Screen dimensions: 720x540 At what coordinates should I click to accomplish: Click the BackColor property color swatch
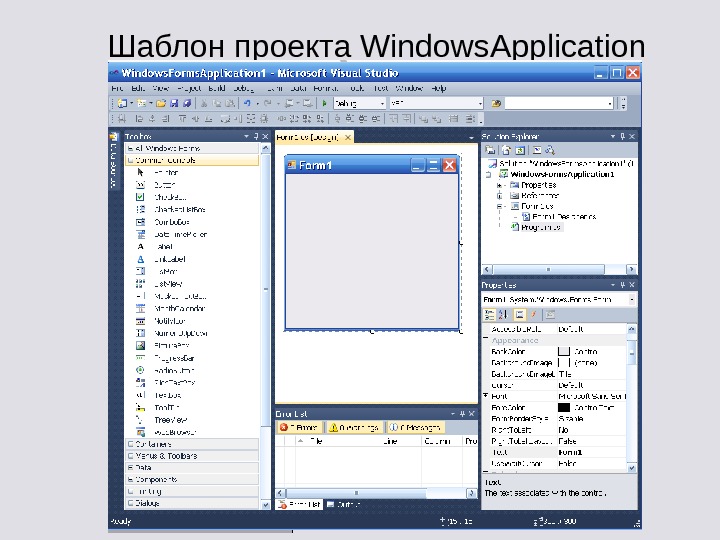tap(564, 351)
